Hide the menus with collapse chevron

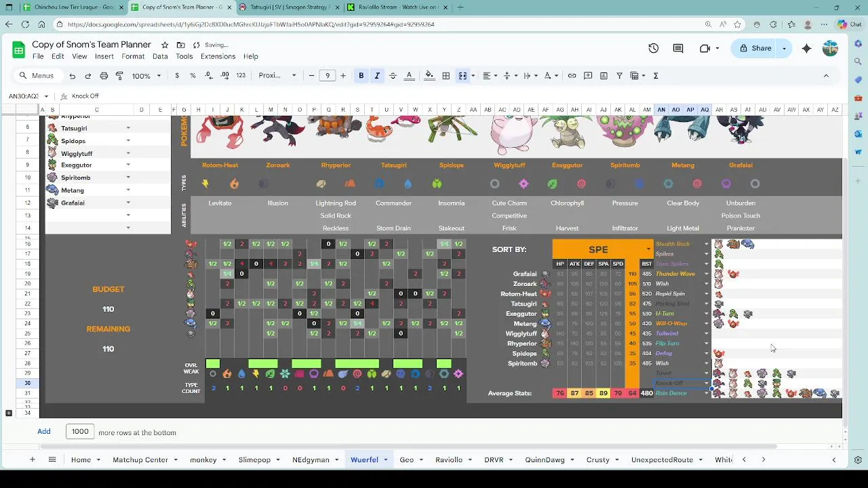pyautogui.click(x=826, y=76)
